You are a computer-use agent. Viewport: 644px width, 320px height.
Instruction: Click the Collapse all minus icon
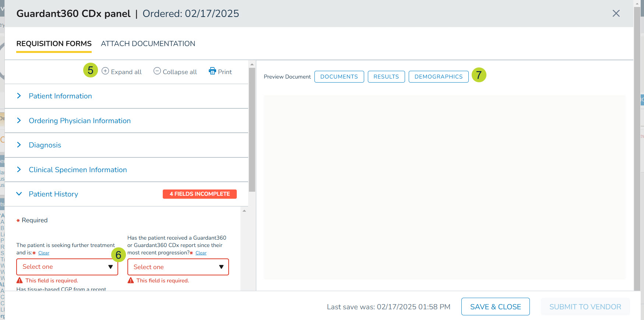point(157,71)
